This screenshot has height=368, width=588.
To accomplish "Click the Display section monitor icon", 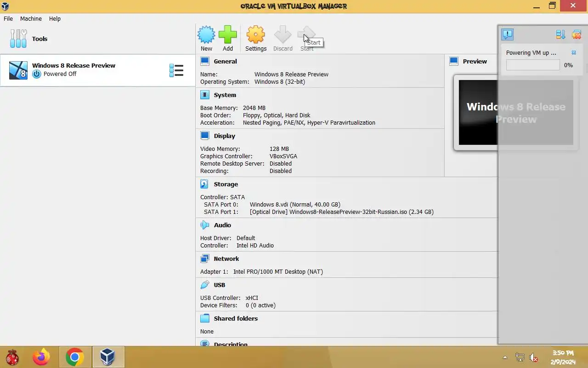I will 205,136.
